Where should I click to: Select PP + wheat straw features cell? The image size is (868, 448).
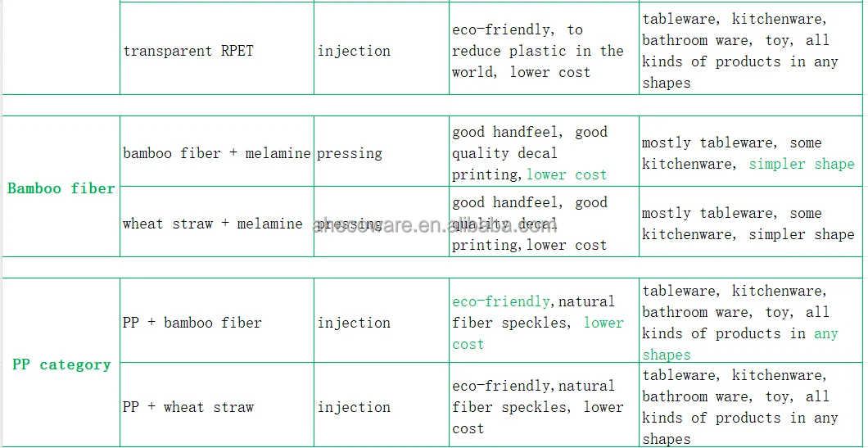coord(544,405)
